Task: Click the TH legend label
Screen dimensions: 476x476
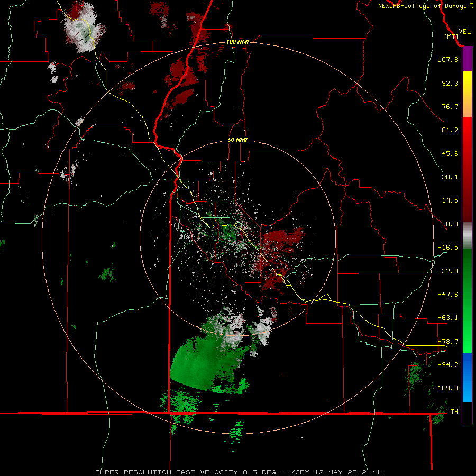Action: [454, 412]
